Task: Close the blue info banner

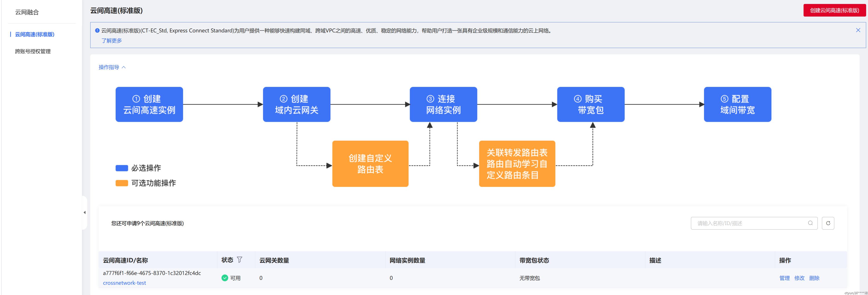Action: (x=858, y=30)
